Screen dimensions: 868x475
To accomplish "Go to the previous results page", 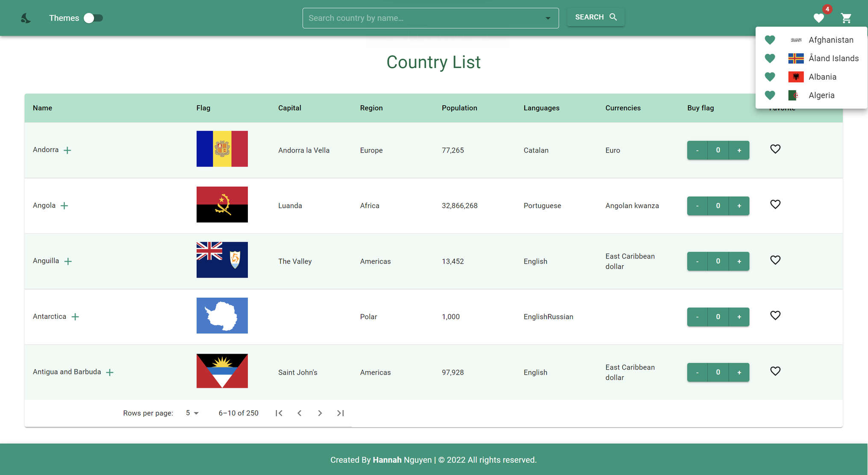I will [x=300, y=413].
